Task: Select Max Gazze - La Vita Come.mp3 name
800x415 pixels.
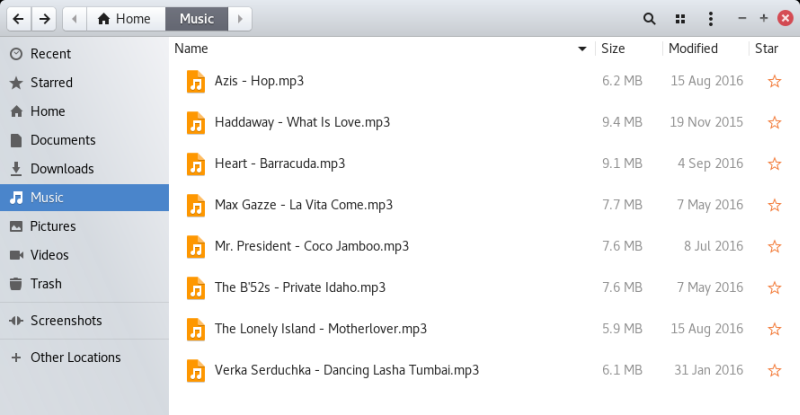Action: tap(304, 205)
